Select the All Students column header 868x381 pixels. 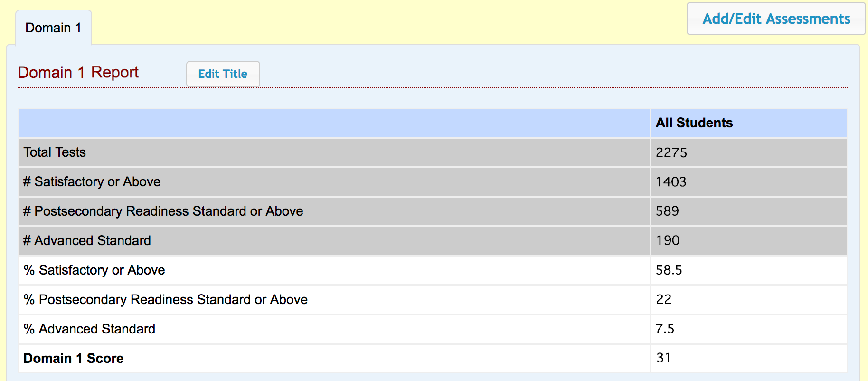[x=694, y=123]
